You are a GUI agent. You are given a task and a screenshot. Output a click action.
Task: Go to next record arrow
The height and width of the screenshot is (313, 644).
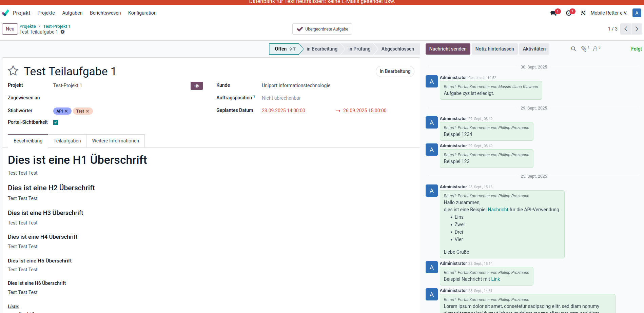(x=637, y=29)
